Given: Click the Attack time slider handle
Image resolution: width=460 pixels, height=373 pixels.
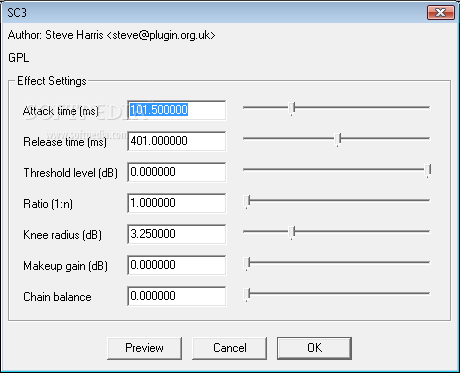Looking at the screenshot, I should pos(292,108).
